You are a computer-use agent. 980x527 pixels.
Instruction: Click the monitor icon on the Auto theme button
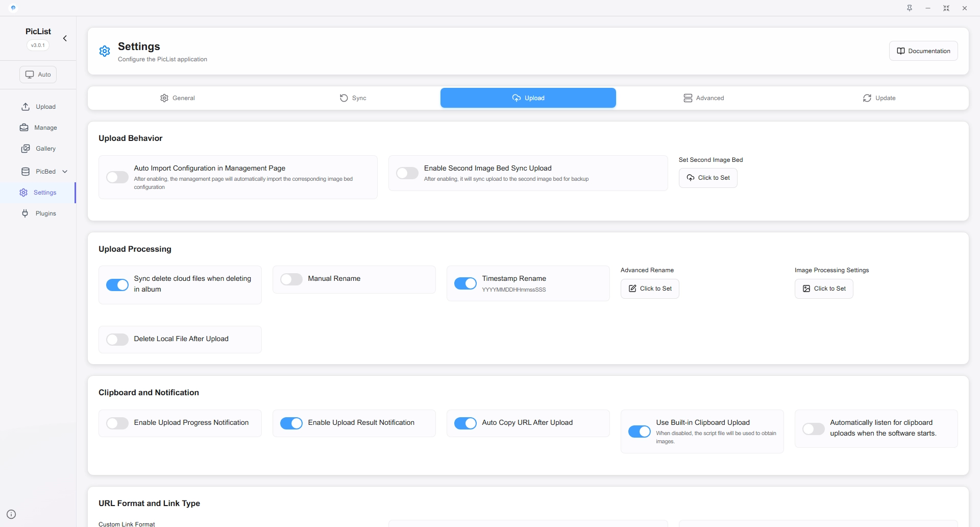(x=30, y=75)
